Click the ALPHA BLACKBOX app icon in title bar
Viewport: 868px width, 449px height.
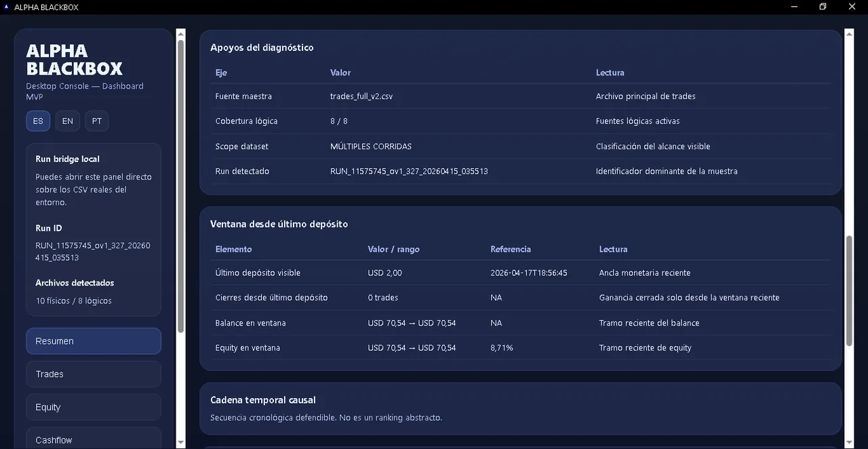tap(7, 7)
